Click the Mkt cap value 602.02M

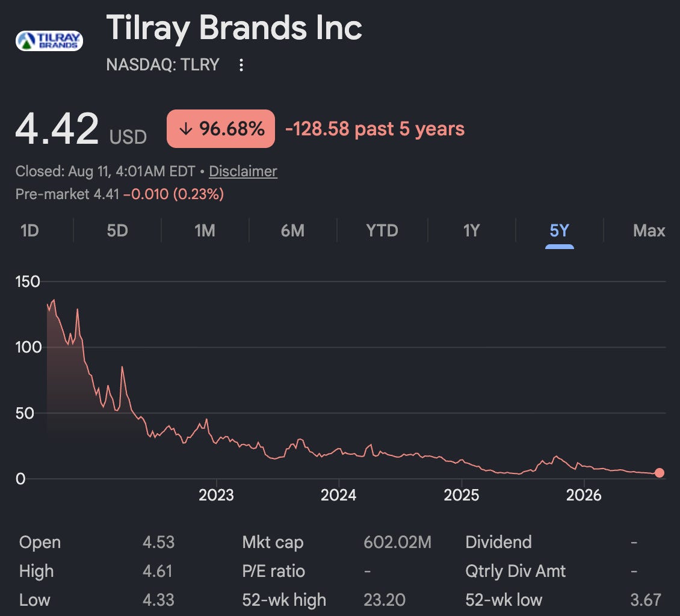point(397,542)
